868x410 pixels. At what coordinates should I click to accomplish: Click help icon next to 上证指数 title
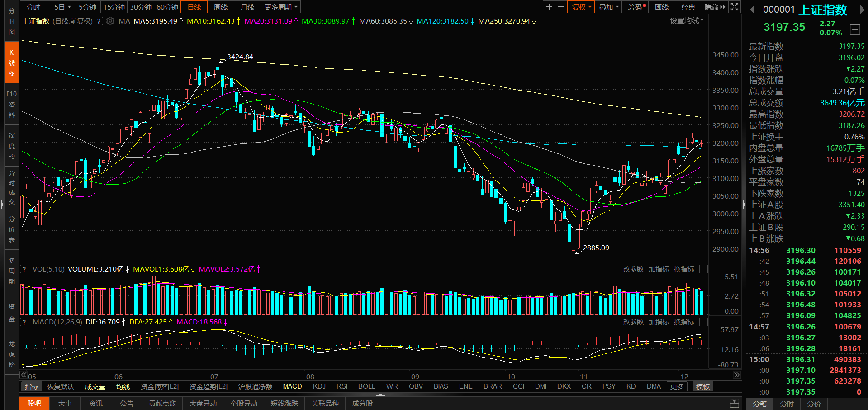click(x=99, y=21)
